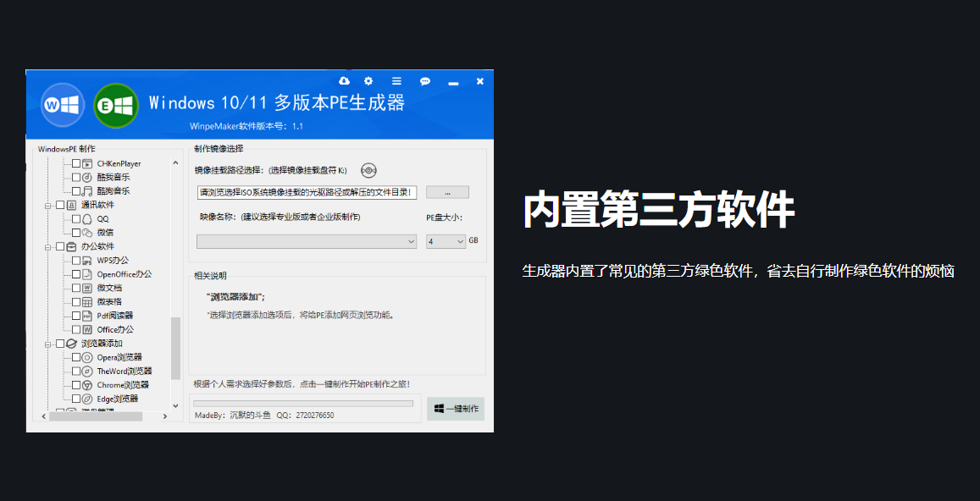The height and width of the screenshot is (501, 980).
Task: Click the tree scrollbar up arrow
Action: [175, 163]
